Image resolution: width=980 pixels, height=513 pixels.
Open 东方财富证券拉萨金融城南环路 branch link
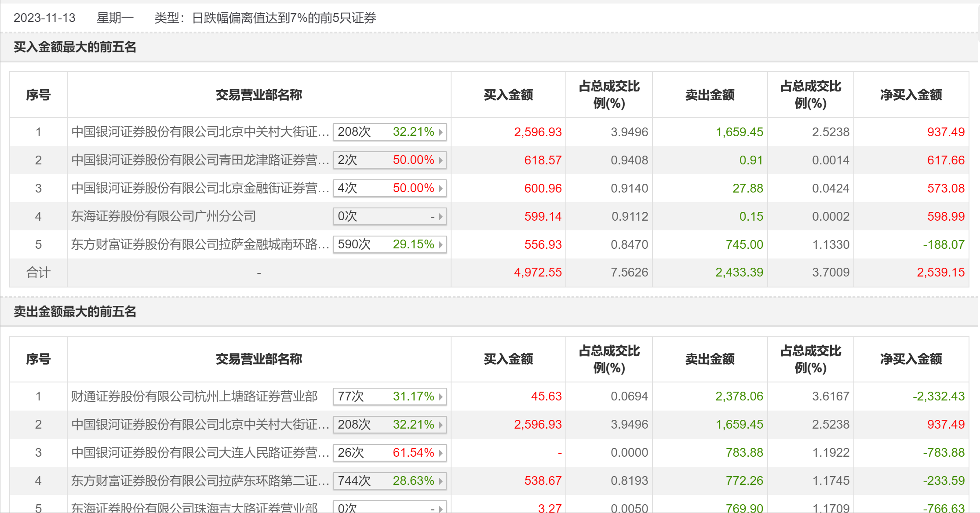point(200,244)
